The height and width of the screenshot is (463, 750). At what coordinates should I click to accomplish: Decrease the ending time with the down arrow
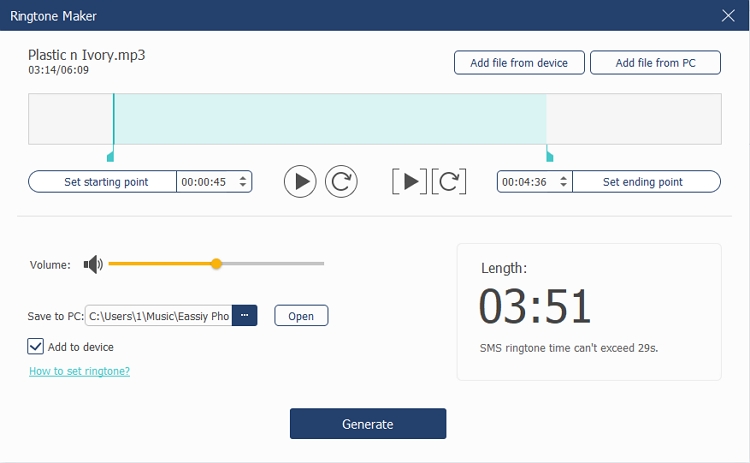[563, 186]
